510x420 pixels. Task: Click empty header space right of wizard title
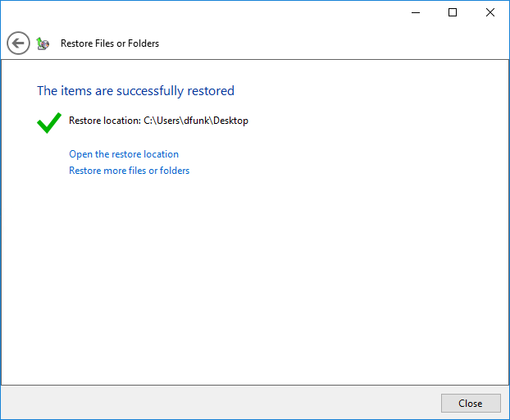(x=328, y=43)
